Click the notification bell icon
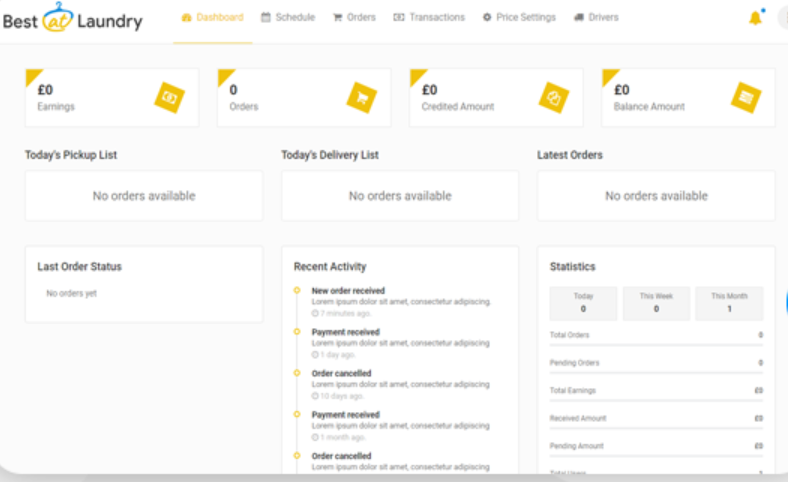The height and width of the screenshot is (482, 788). [x=755, y=18]
